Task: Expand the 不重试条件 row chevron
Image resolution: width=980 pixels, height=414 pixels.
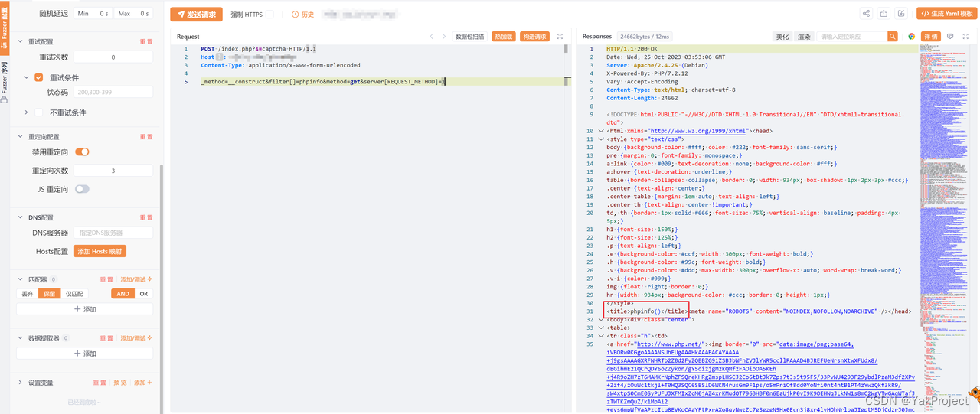Action: [26, 112]
